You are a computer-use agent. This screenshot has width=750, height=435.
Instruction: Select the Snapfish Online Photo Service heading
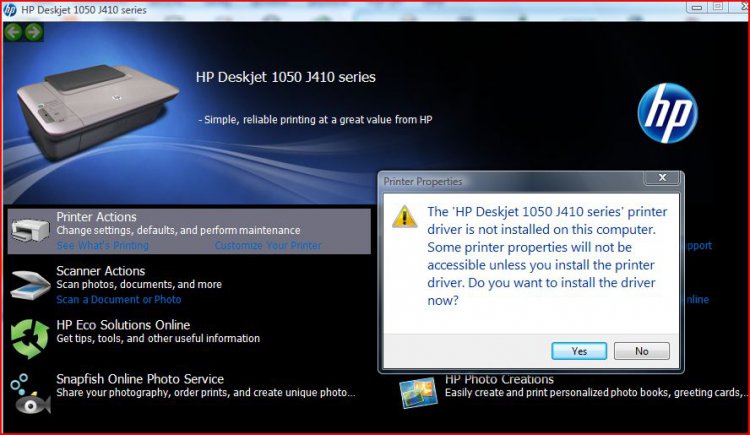coord(140,379)
